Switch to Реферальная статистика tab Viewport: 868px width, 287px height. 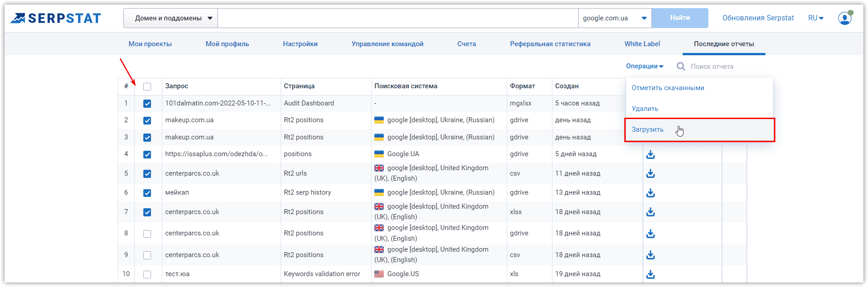(x=550, y=44)
